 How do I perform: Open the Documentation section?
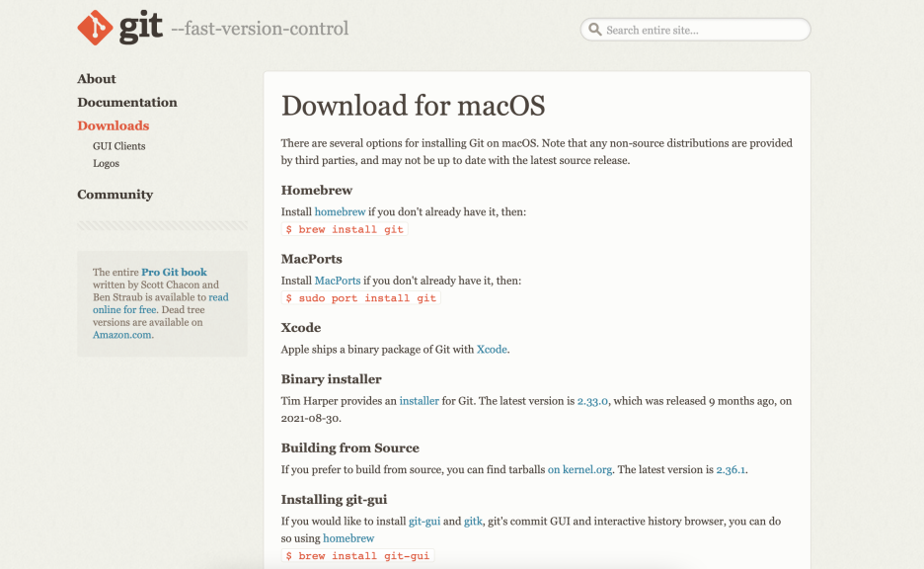click(x=127, y=102)
